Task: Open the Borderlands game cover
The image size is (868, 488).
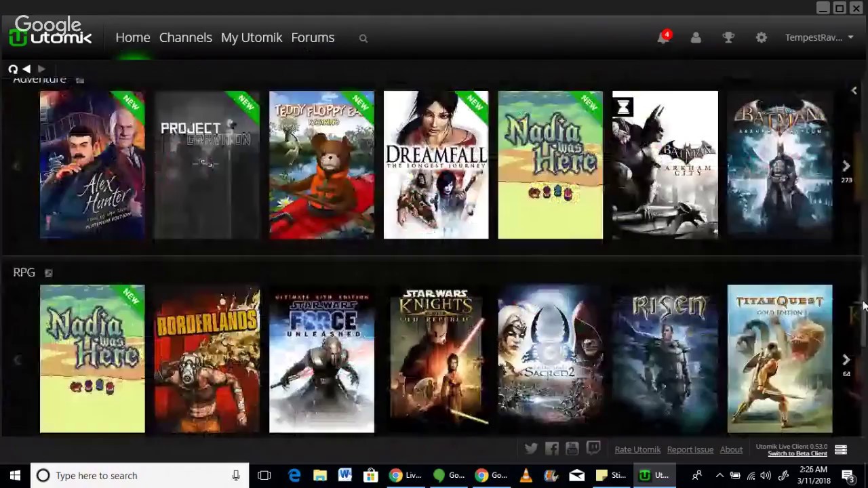Action: 207,359
